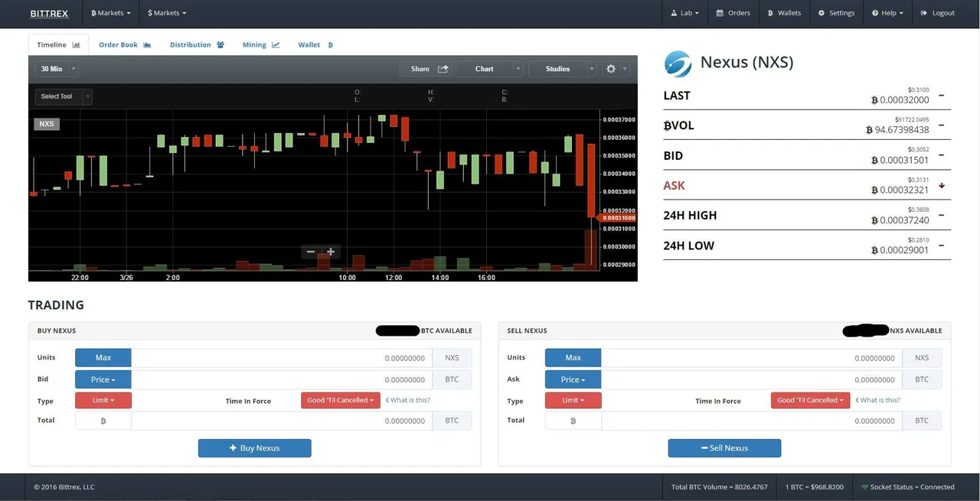
Task: Open Limit type dropdown in Sell Nexus
Action: click(x=573, y=400)
